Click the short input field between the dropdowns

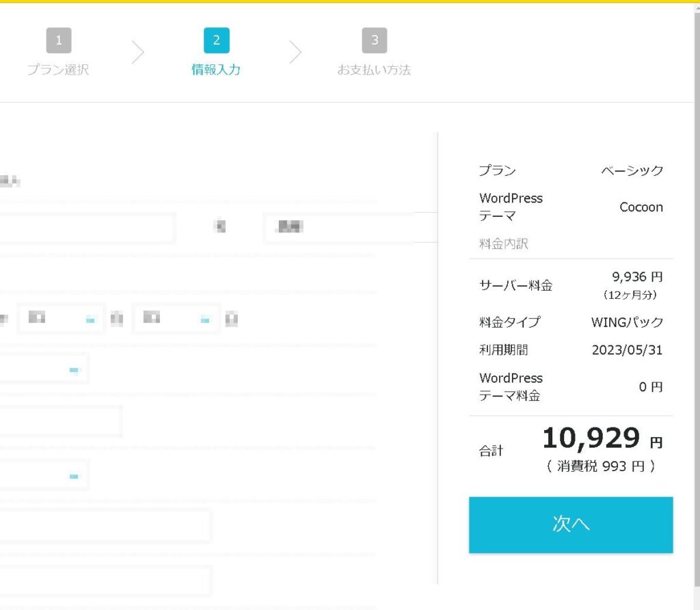pyautogui.click(x=60, y=421)
